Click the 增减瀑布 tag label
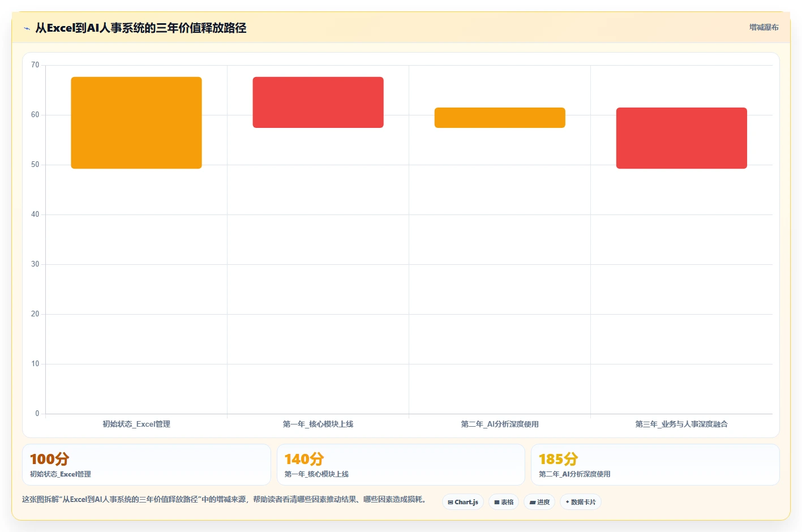 point(764,27)
